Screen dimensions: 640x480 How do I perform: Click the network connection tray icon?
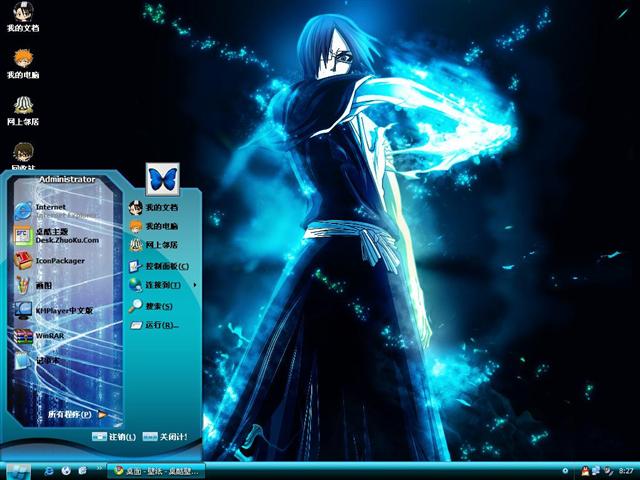(596, 471)
